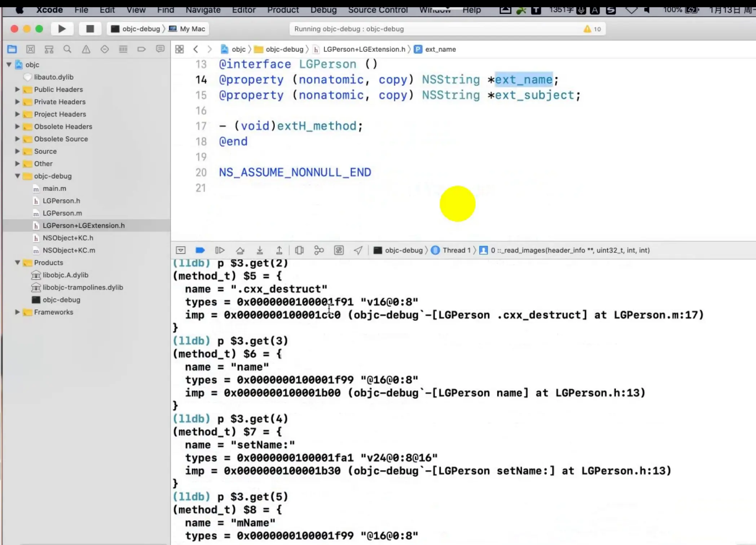Toggle breakpoints activation in debug bar
The width and height of the screenshot is (756, 545).
click(200, 250)
